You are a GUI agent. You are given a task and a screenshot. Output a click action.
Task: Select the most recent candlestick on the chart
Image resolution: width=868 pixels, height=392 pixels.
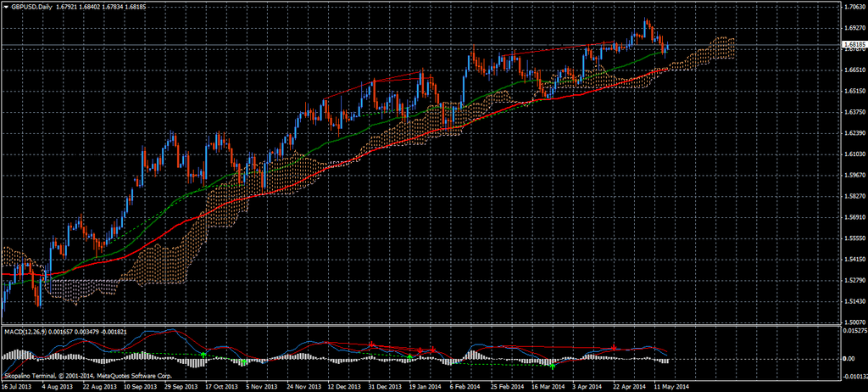point(667,49)
